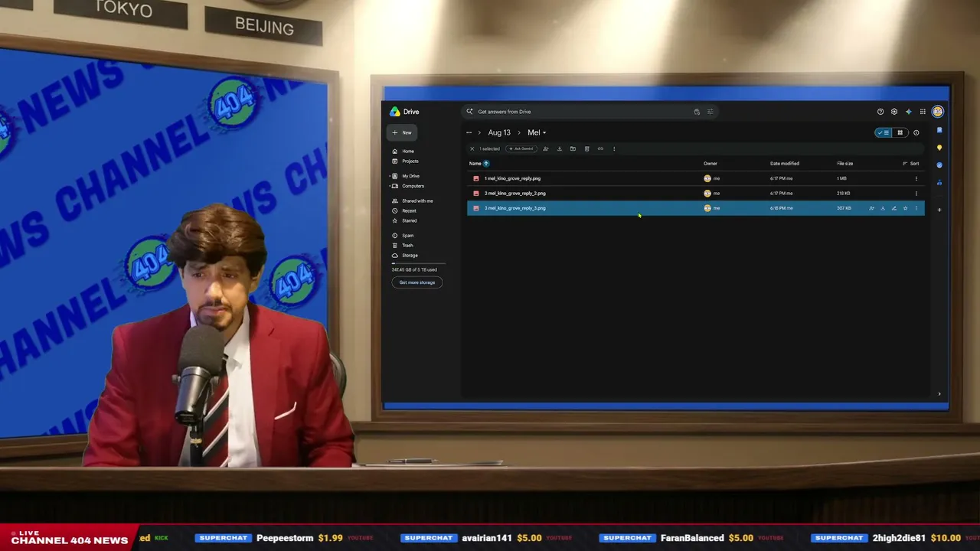
Task: Click the storage usage progress bar
Action: point(418,264)
